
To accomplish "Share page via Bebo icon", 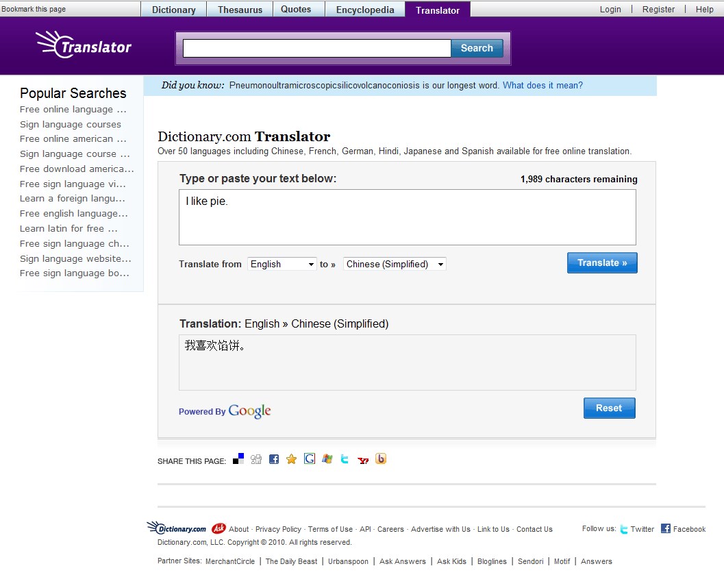I will [381, 458].
